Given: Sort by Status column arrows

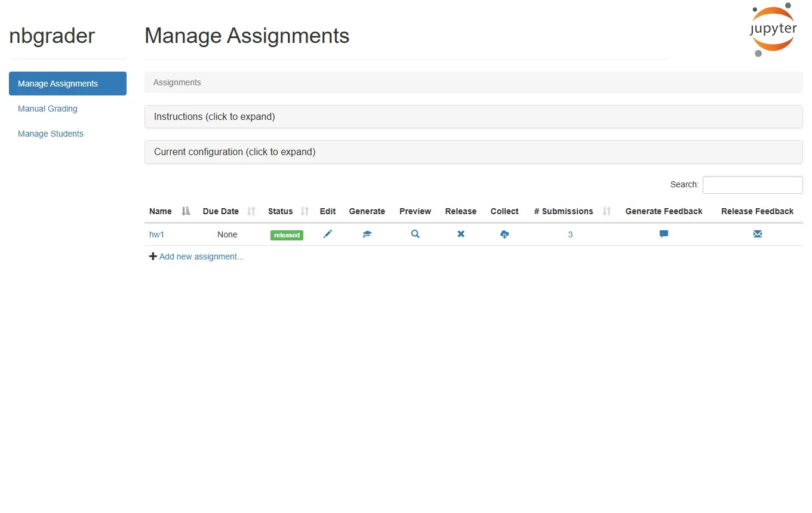Looking at the screenshot, I should [x=305, y=211].
